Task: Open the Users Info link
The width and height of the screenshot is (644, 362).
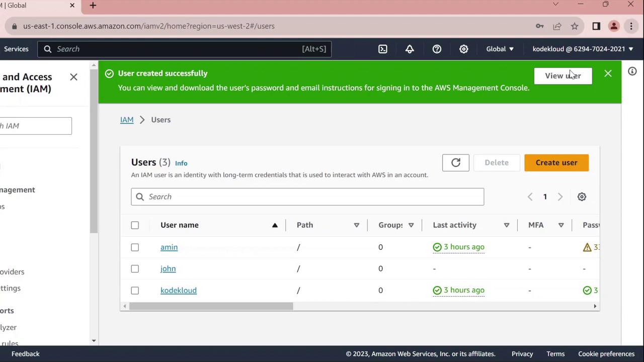Action: pos(181,163)
